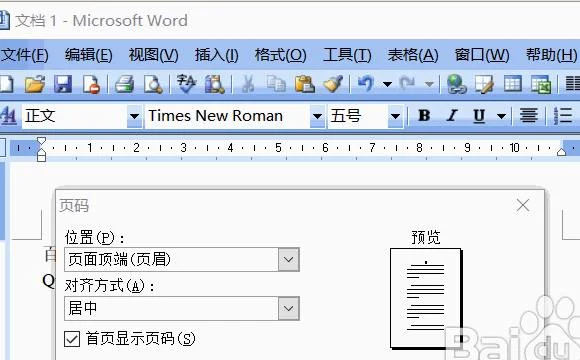Insert a table with the table grid icon
The height and width of the screenshot is (360, 580).
[513, 84]
